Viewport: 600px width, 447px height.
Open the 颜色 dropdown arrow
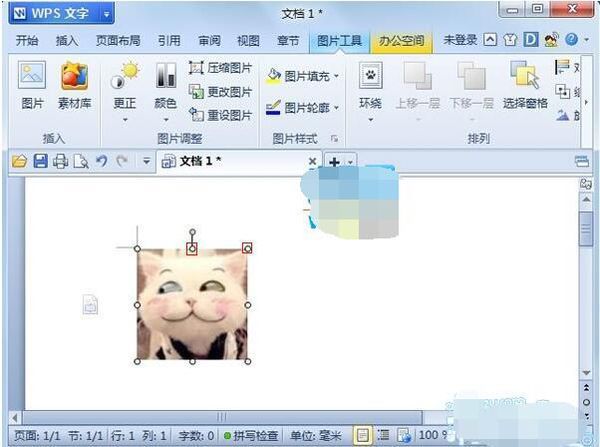coord(166,120)
